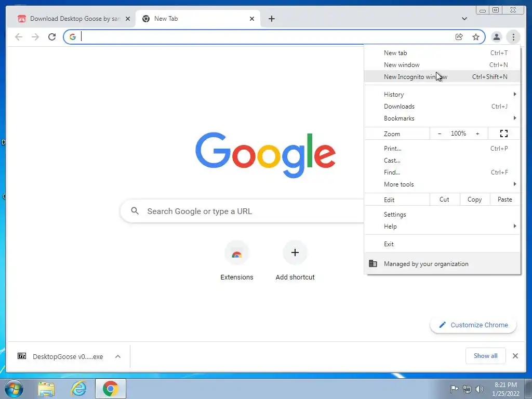Viewport: 532px width, 399px height.
Task: Click the volume speaker tray icon
Action: (480, 389)
